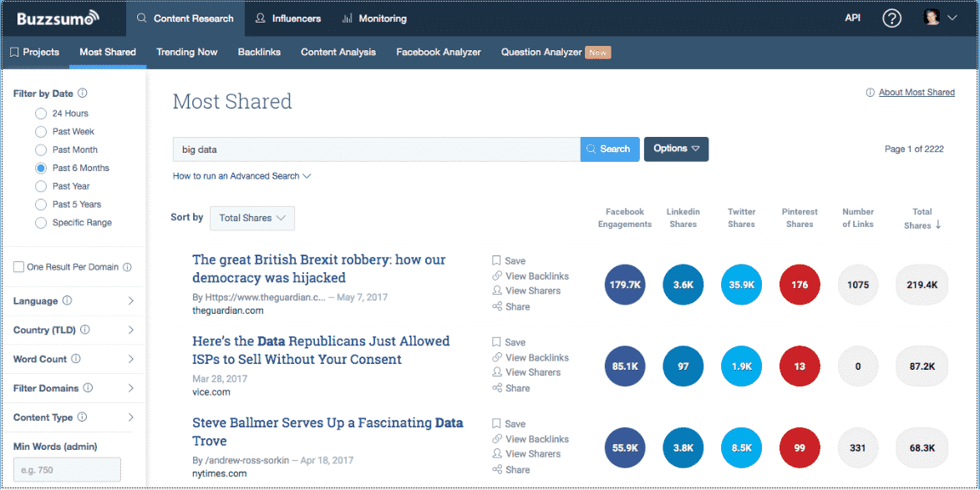The height and width of the screenshot is (490, 980).
Task: Click the Twitter Shares 8.5K bubble
Action: pyautogui.click(x=741, y=447)
